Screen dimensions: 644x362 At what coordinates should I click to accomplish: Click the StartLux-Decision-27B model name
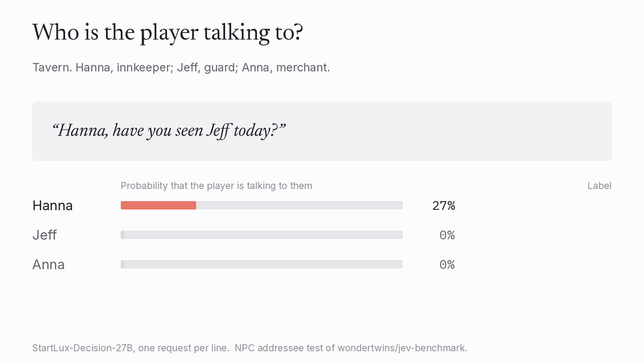pos(83,348)
